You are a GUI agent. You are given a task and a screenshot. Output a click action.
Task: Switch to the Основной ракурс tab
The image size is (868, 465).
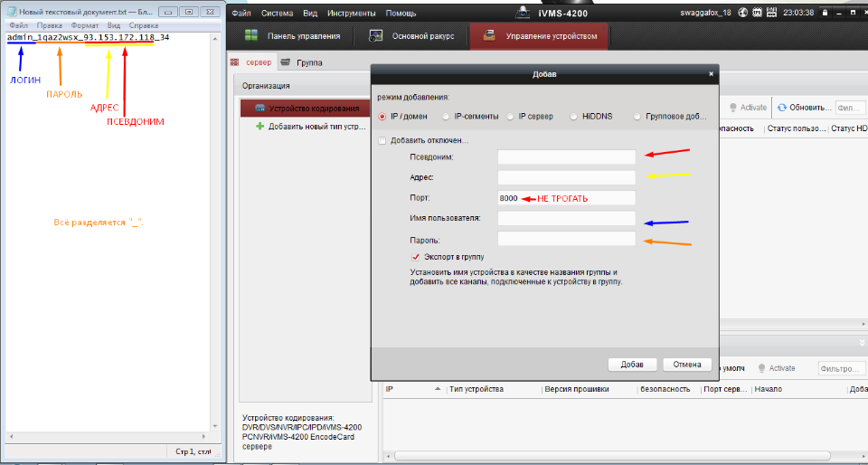tap(413, 36)
